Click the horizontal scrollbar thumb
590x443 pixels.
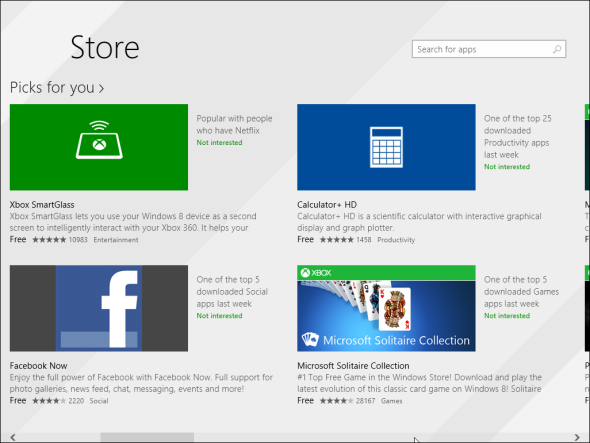(147, 437)
